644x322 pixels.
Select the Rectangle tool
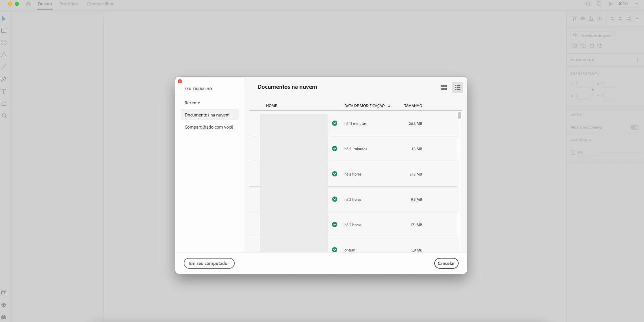(4, 30)
